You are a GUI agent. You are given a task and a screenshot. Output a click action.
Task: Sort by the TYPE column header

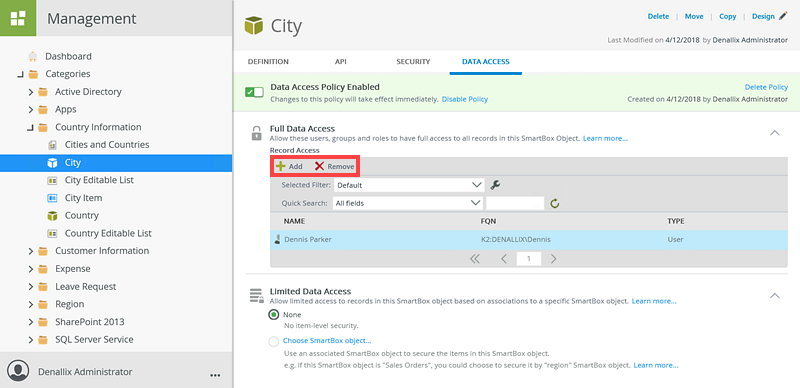pos(676,222)
